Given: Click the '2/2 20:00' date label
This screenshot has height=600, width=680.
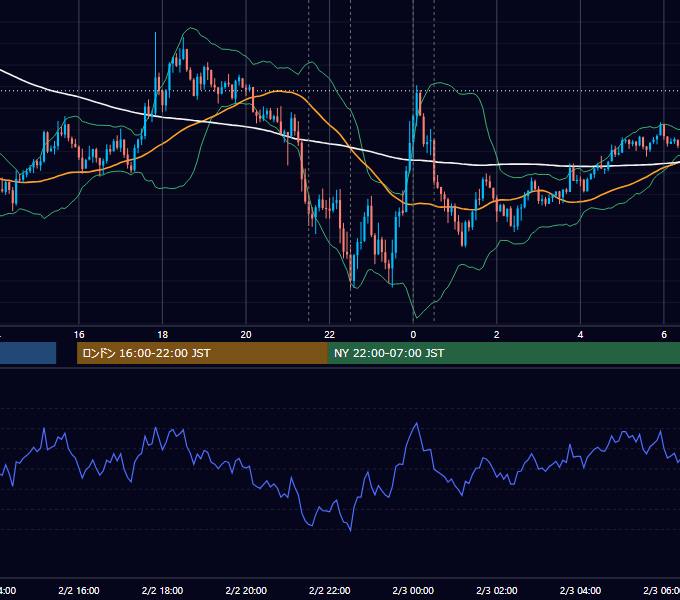Looking at the screenshot, I should pyautogui.click(x=246, y=590).
